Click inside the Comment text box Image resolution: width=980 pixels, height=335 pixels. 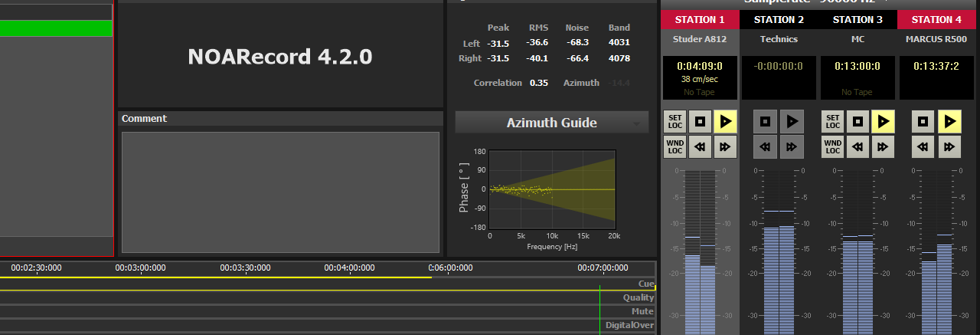coord(280,192)
